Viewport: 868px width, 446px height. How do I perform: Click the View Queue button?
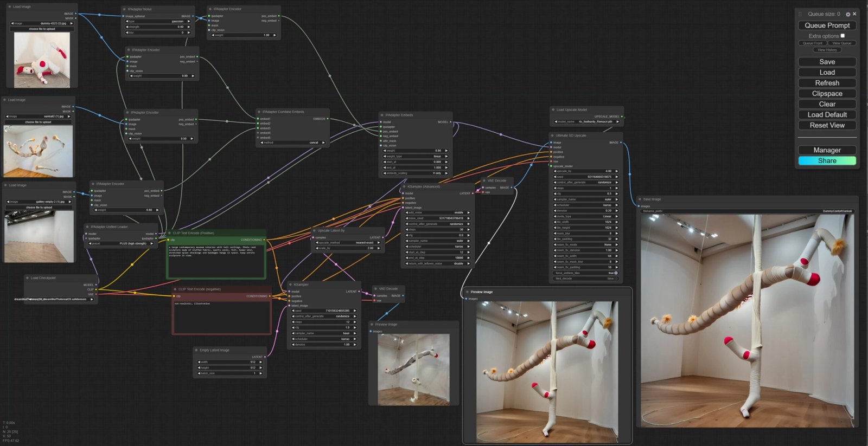[x=842, y=43]
